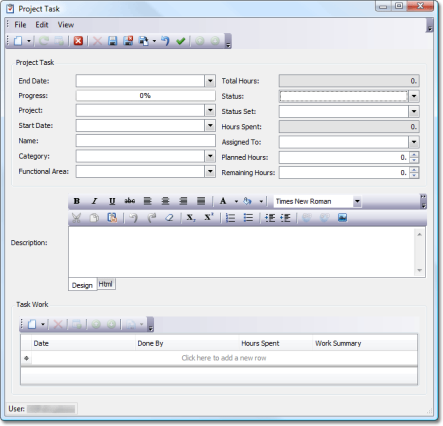443x426 pixels.
Task: Click the blue undo arrow in the top toolbar
Action: coord(165,41)
